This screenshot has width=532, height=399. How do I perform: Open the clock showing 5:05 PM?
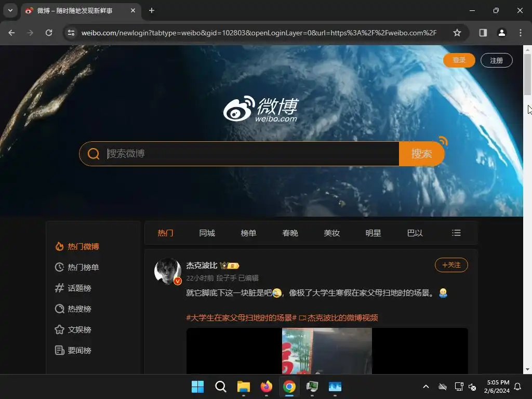coord(497,387)
